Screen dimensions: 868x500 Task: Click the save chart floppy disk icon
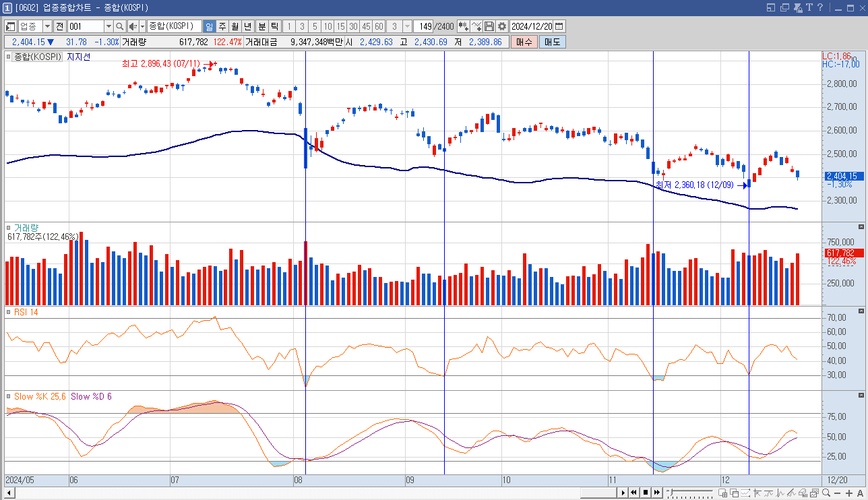click(x=489, y=26)
